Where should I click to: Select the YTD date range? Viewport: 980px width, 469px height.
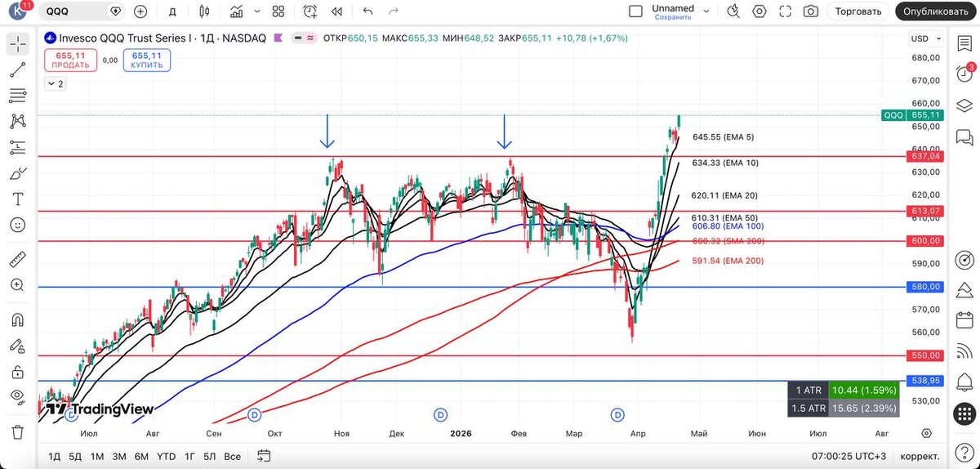click(167, 456)
